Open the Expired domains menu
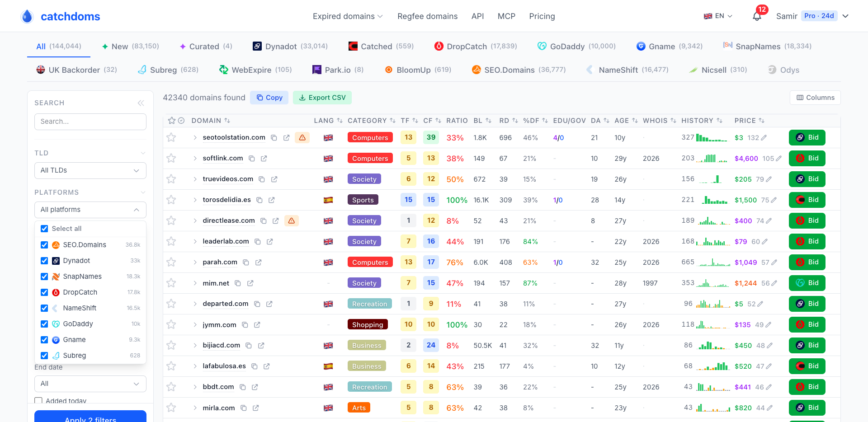Viewport: 868px width, 422px height. [x=348, y=16]
